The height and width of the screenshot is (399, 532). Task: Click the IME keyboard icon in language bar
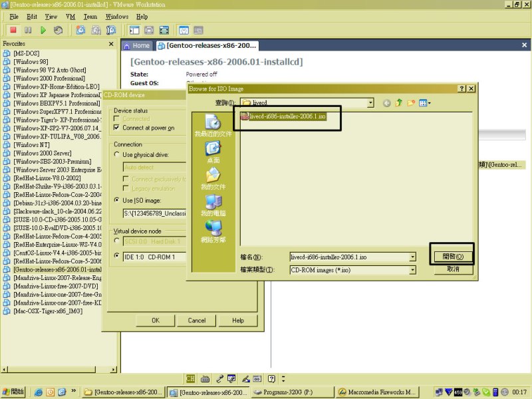(205, 378)
